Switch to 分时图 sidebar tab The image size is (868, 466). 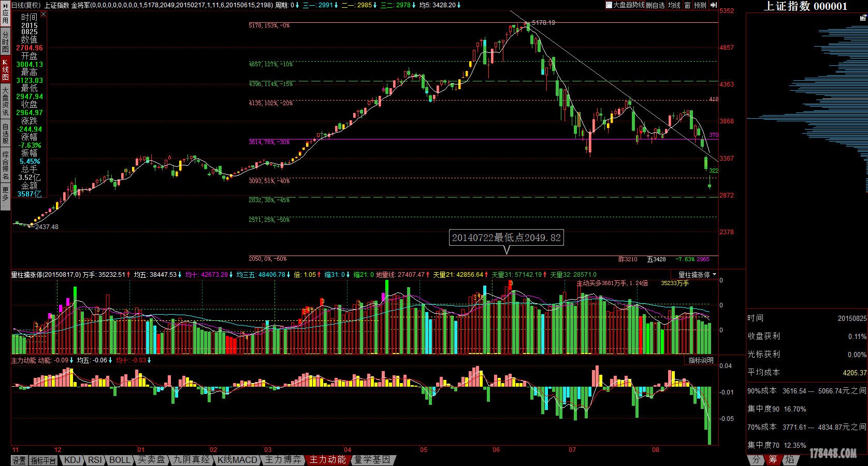(x=5, y=40)
